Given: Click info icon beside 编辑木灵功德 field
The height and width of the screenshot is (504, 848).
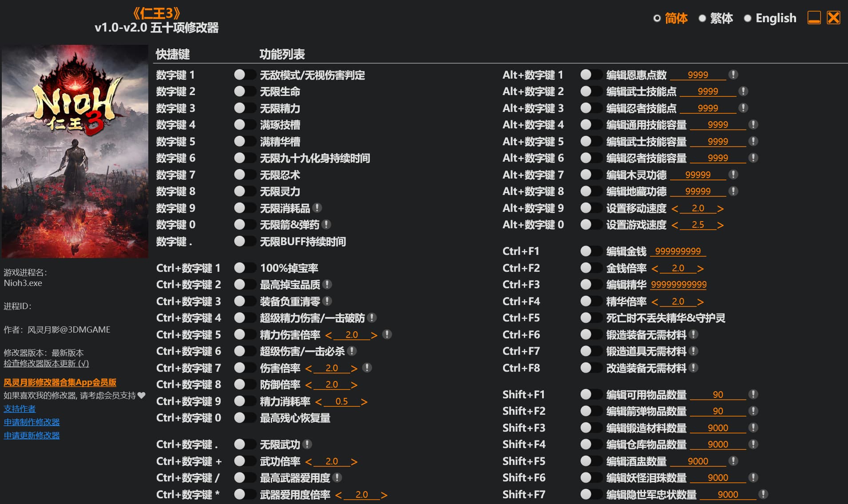Looking at the screenshot, I should [733, 175].
